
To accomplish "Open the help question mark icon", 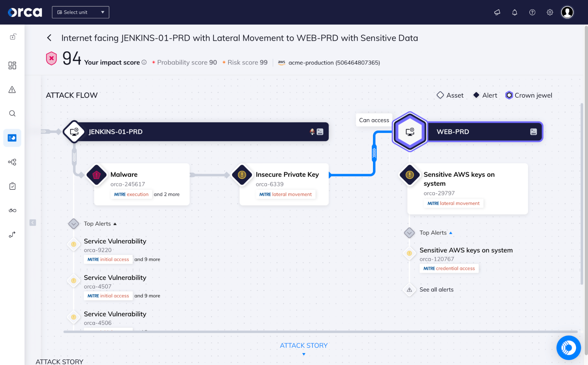I will pos(532,12).
